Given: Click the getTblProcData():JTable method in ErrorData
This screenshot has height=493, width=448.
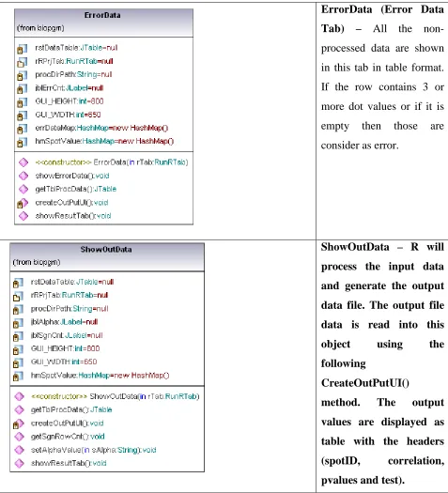Looking at the screenshot, I should pyautogui.click(x=76, y=189).
